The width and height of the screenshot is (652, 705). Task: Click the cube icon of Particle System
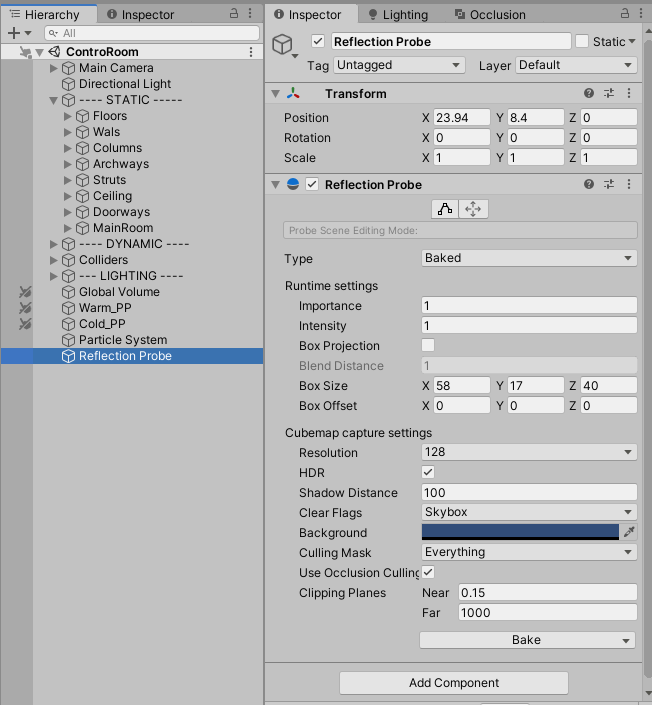coord(68,340)
